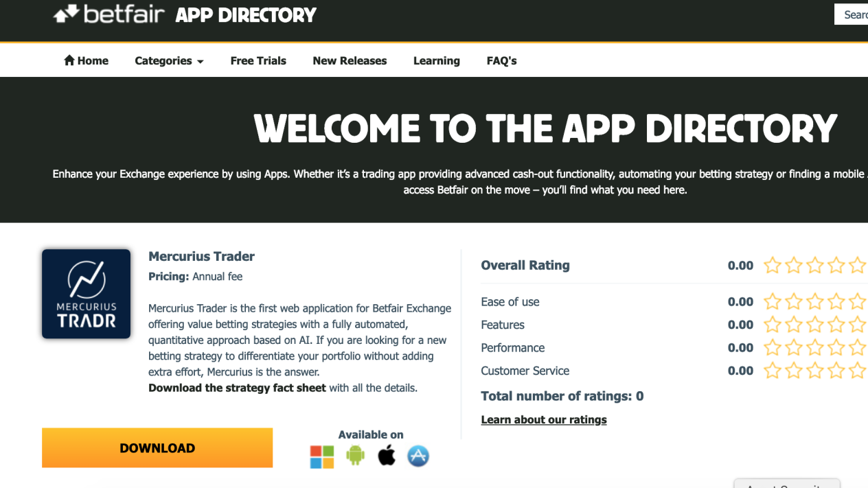Open the FAQ's page
Image resolution: width=868 pixels, height=488 pixels.
[x=501, y=60]
